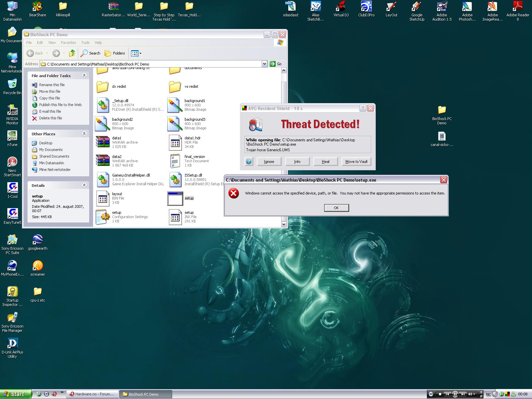Viewport: 532px width, 399px height.
Task: Open the Windows Start menu
Action: (16, 394)
